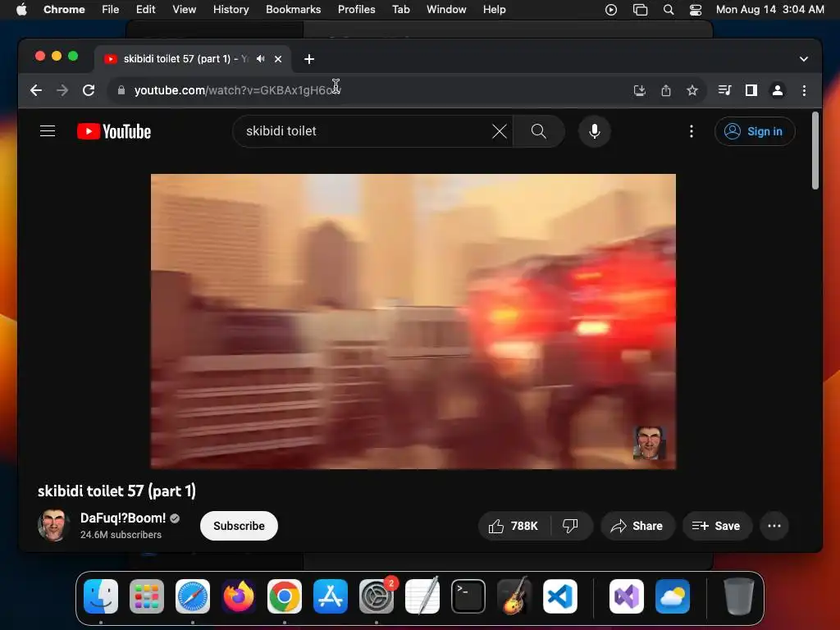The width and height of the screenshot is (840, 630).
Task: View site information via lock icon
Action: pyautogui.click(x=121, y=90)
